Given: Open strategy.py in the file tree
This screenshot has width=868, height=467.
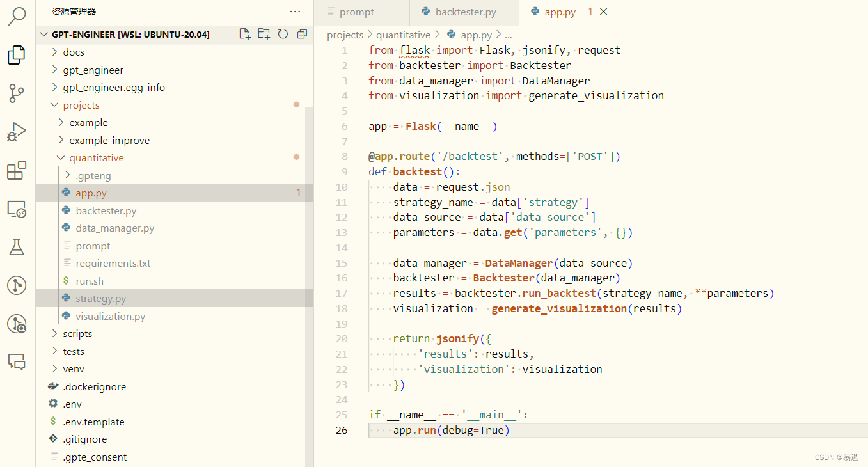Looking at the screenshot, I should click(175, 298).
